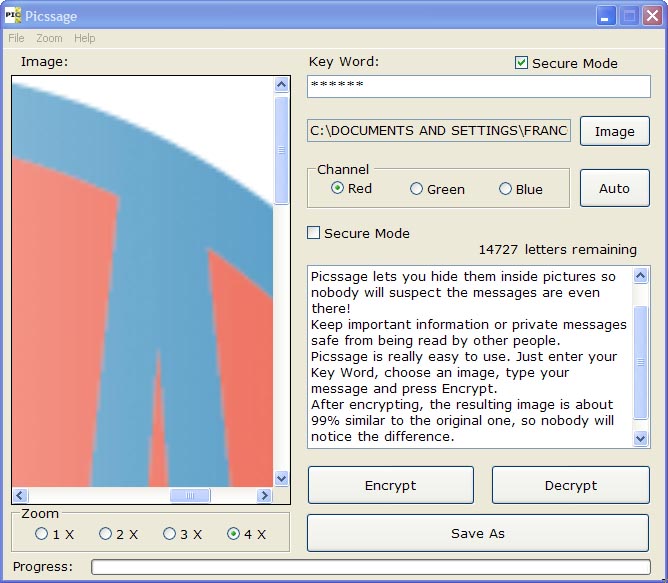
Task: Click inside the message text area
Action: coord(470,357)
